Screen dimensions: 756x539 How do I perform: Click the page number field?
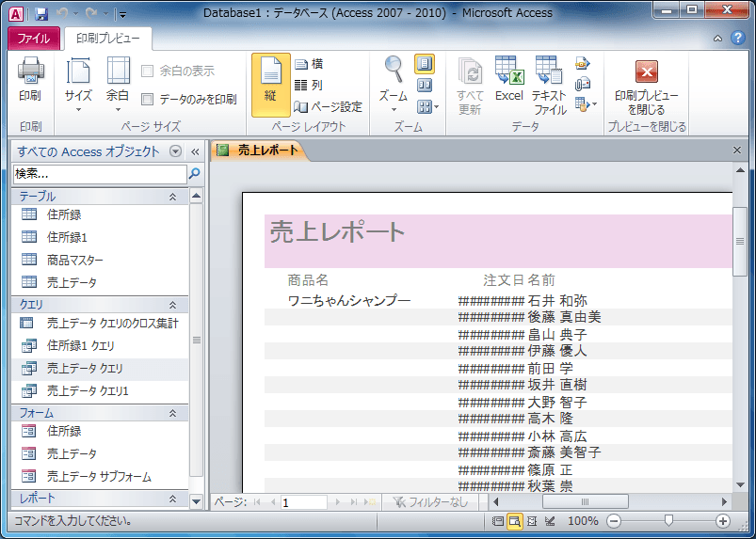[303, 502]
